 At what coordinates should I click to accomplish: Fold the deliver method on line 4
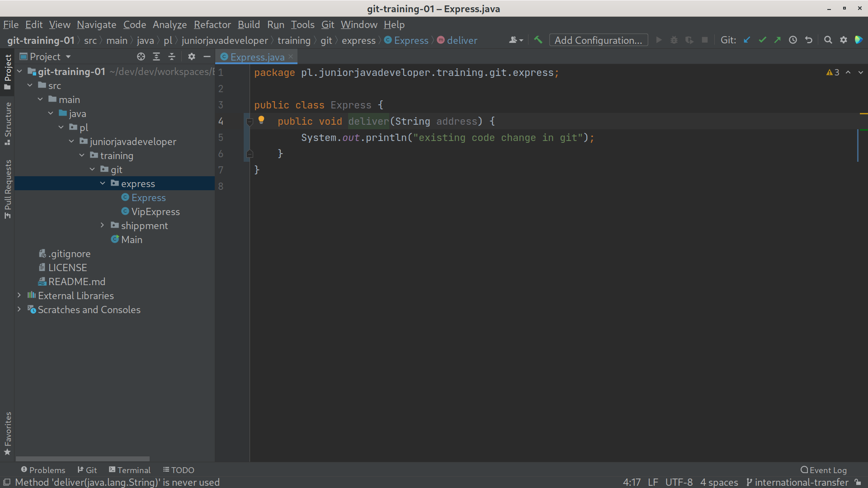[x=250, y=121]
